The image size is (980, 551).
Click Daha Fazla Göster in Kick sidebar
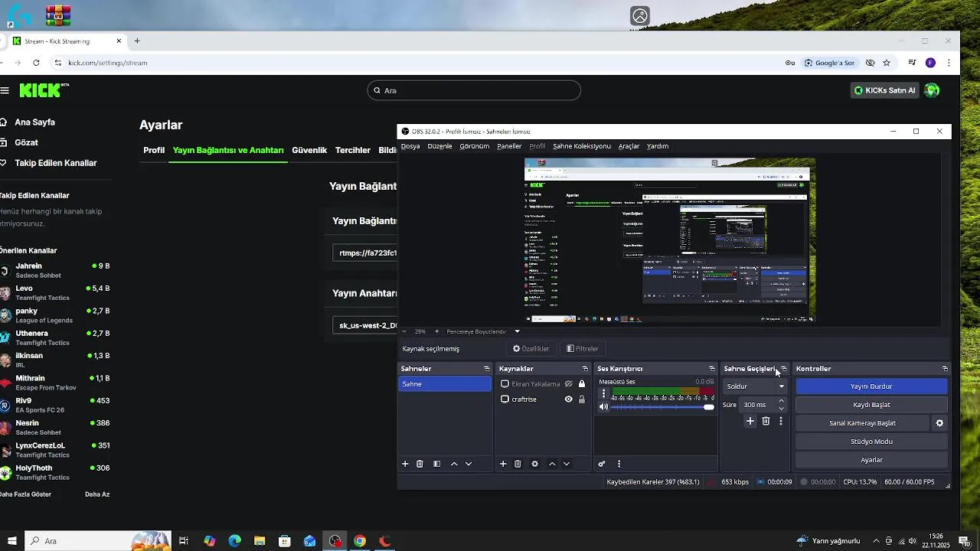tap(25, 494)
